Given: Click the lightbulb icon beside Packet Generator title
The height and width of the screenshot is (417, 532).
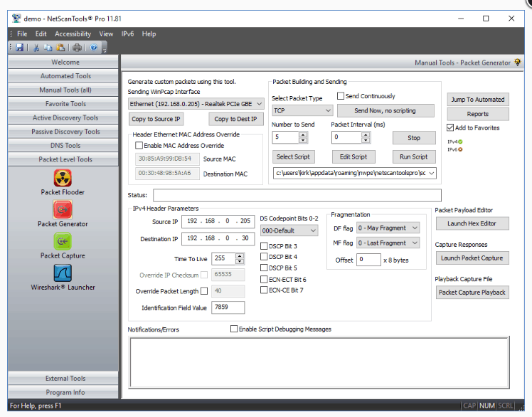Looking at the screenshot, I should pos(517,63).
